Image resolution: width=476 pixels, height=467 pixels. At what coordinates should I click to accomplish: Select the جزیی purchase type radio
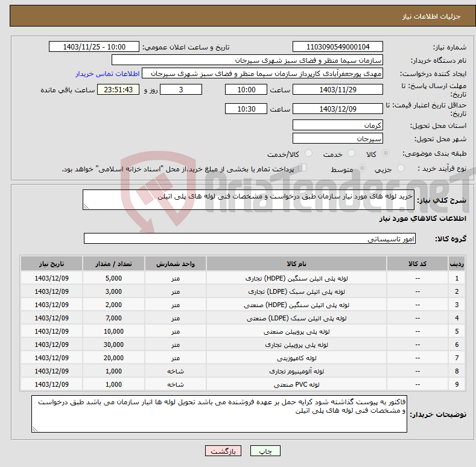pyautogui.click(x=401, y=168)
